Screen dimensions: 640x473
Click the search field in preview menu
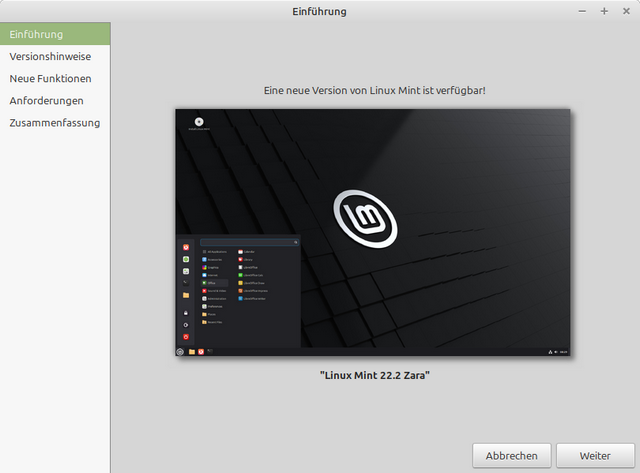[249, 242]
